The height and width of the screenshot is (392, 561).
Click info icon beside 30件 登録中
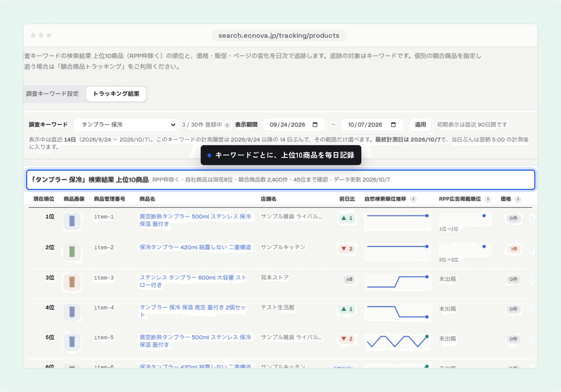(227, 125)
